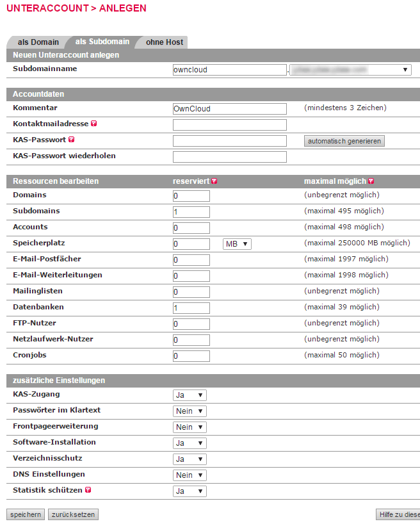Image resolution: width=420 pixels, height=524 pixels.
Task: Click the Cronjobs input field
Action: point(191,356)
